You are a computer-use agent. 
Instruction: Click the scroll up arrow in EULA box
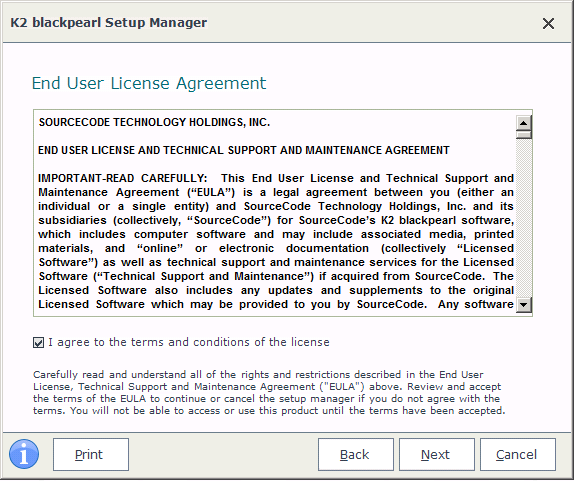(523, 123)
